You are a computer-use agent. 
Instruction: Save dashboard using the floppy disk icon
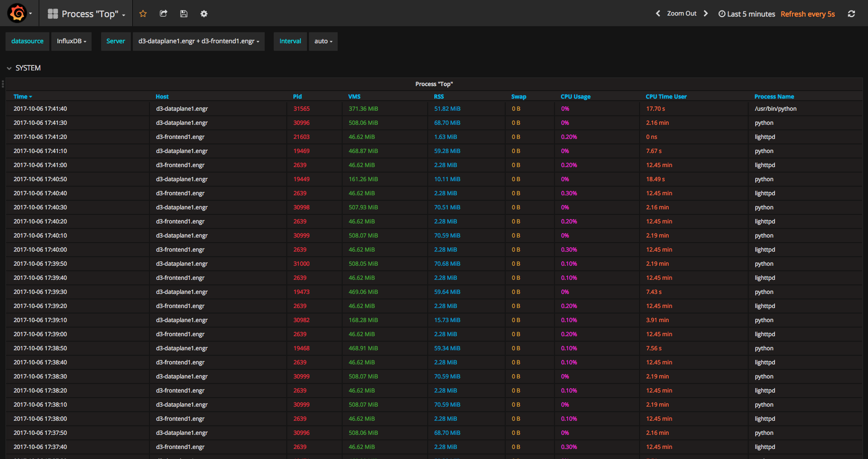point(184,14)
